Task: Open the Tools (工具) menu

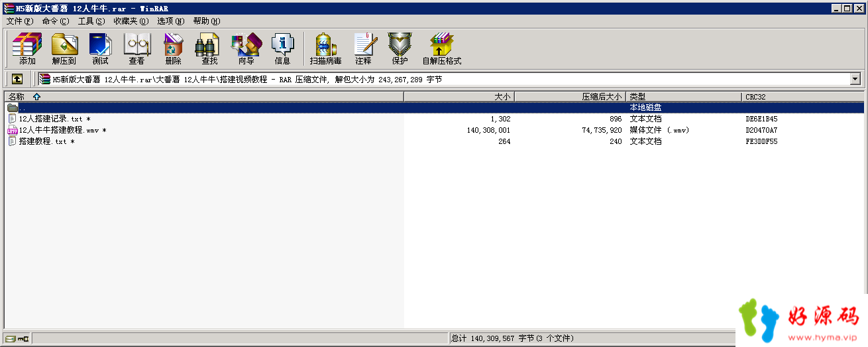Action: (x=91, y=21)
